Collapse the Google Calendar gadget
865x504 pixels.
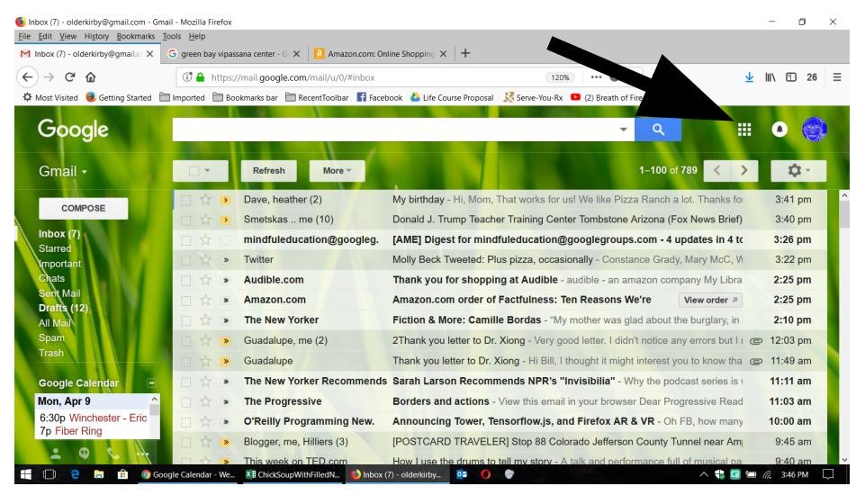click(151, 382)
